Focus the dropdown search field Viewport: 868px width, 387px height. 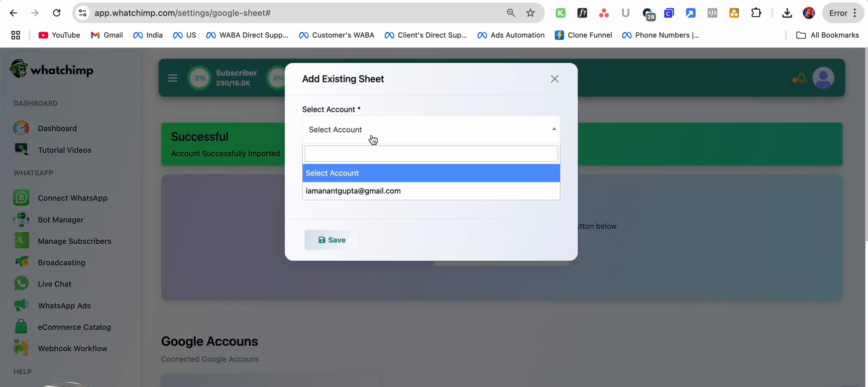pos(431,154)
